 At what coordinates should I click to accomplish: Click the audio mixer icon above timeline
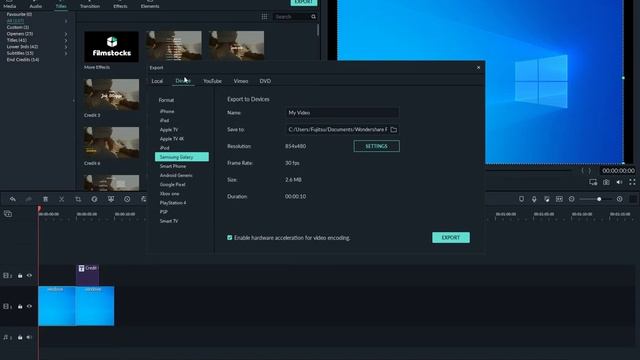click(x=547, y=199)
